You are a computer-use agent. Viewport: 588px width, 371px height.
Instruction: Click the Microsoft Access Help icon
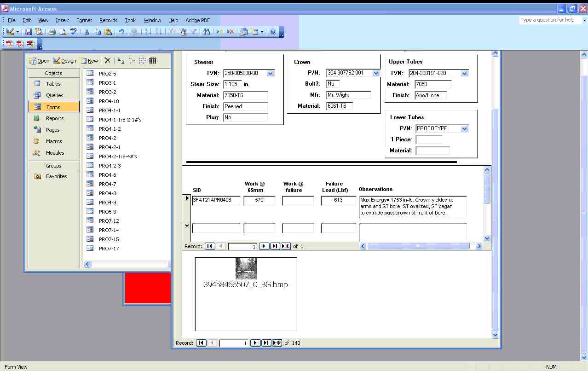click(x=273, y=32)
